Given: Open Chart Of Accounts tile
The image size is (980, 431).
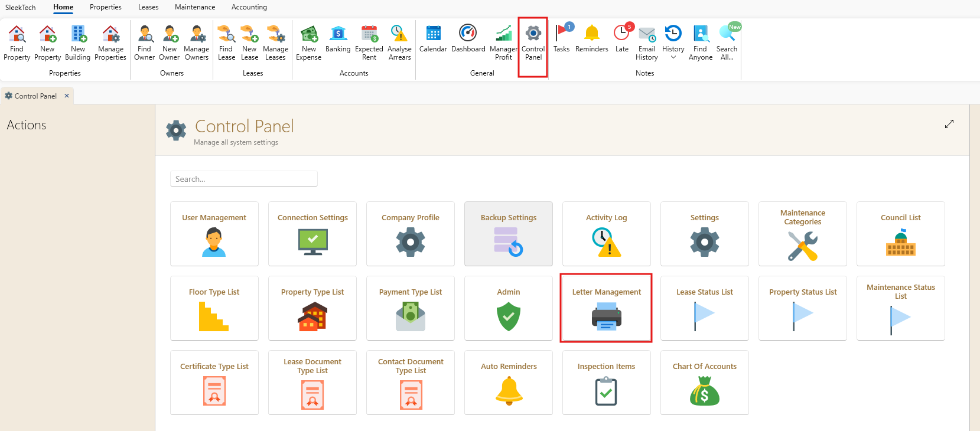Looking at the screenshot, I should tap(705, 383).
